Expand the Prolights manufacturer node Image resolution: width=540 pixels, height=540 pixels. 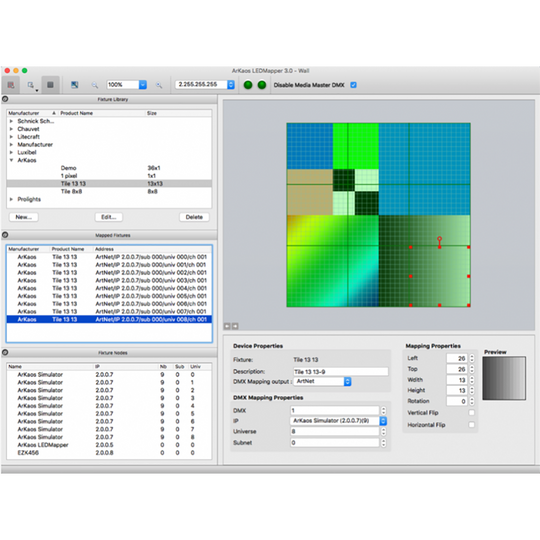tap(11, 199)
